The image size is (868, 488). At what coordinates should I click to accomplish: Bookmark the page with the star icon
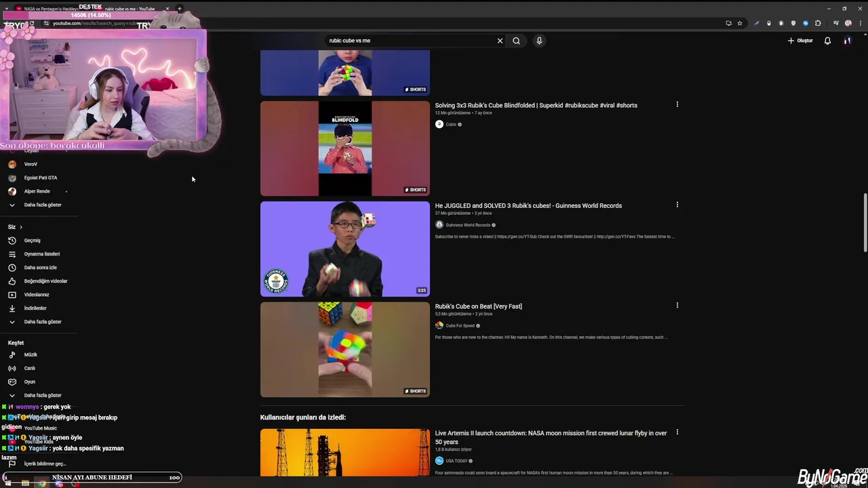740,23
